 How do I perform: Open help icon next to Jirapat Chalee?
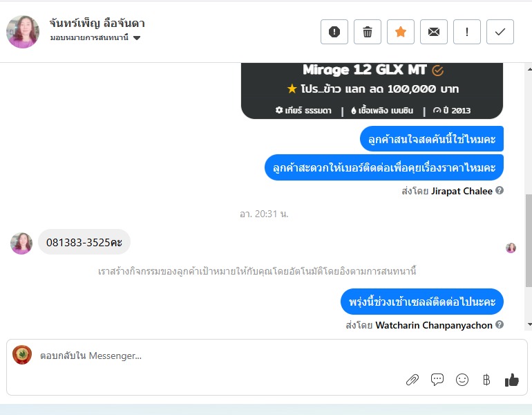500,190
